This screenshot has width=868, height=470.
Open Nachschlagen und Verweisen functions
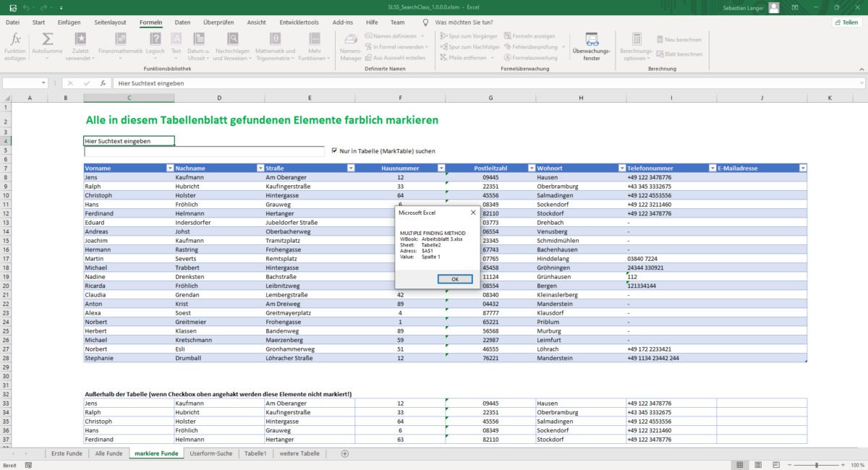(233, 39)
